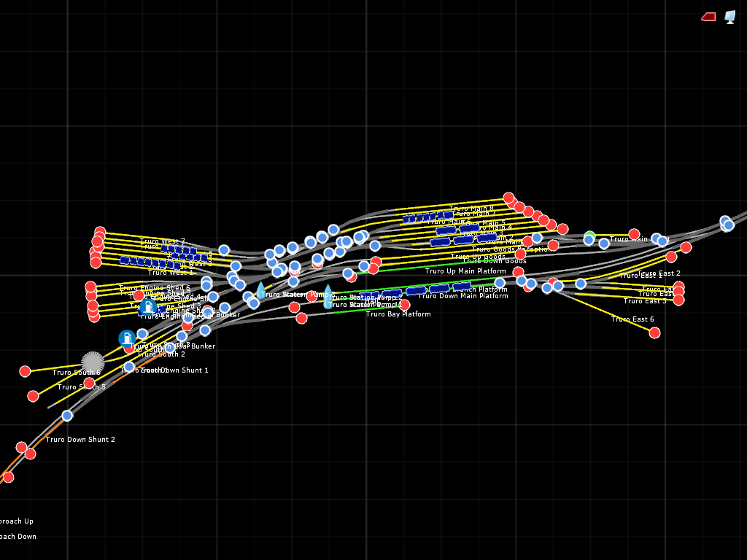This screenshot has width=747, height=560.
Task: Click blue junction node above Truro Down Shunt 2
Action: coord(67,416)
